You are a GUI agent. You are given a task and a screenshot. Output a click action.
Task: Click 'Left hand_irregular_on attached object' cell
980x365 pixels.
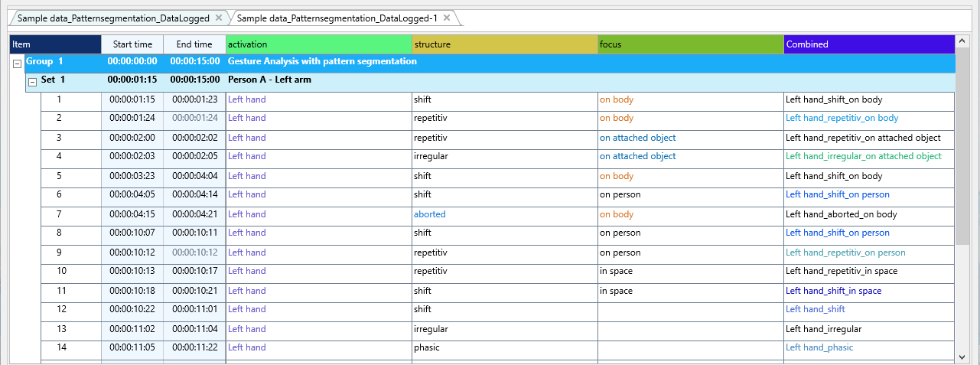864,156
